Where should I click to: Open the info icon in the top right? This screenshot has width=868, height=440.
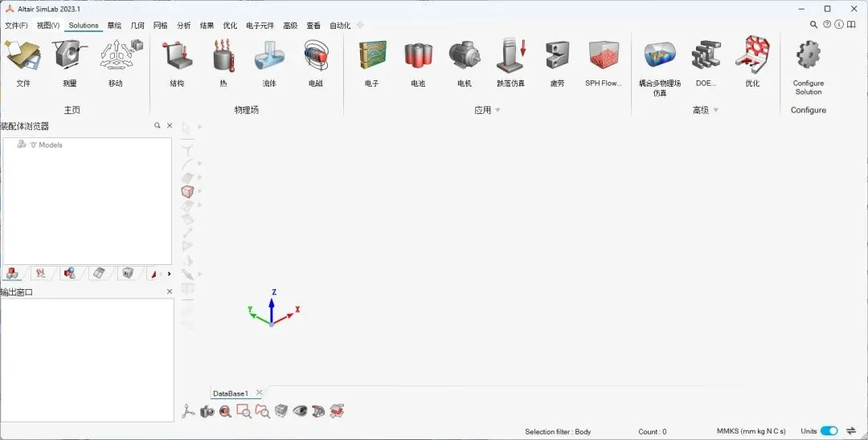click(x=839, y=24)
